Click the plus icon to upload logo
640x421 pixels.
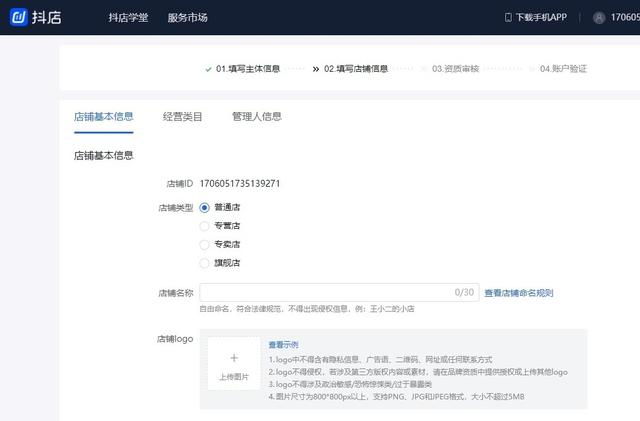pyautogui.click(x=234, y=357)
